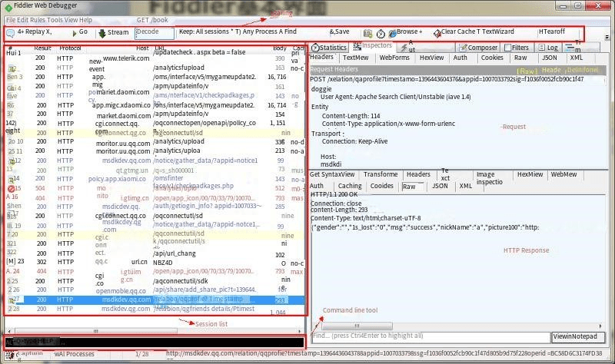This screenshot has height=364, width=615.
Task: Click the Fiddler logo in the title bar
Action: coord(8,7)
